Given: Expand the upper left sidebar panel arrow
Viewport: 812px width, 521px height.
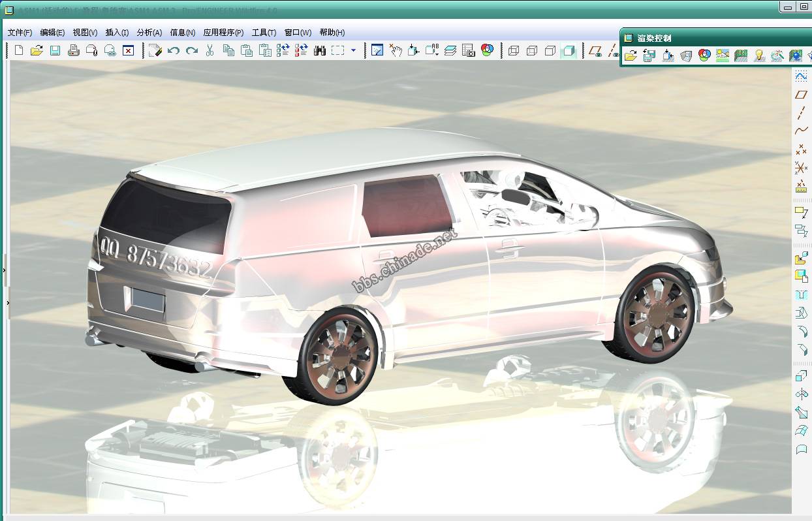Looking at the screenshot, I should click(4, 270).
